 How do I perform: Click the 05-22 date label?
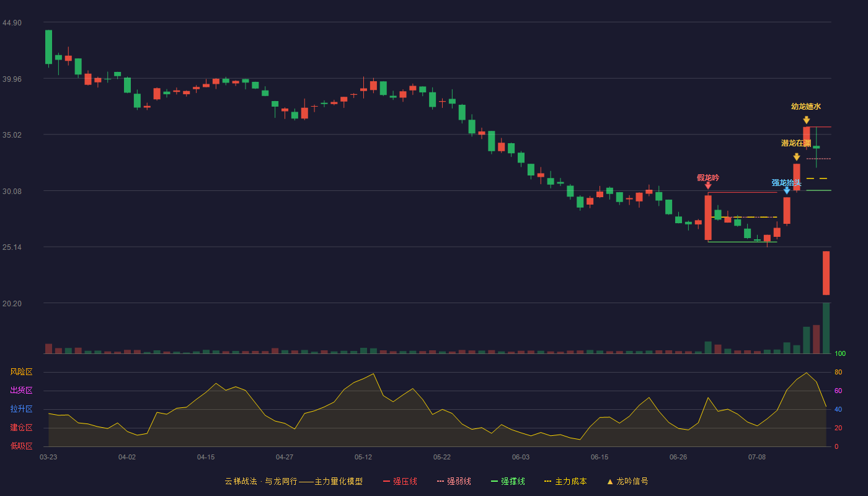point(442,457)
